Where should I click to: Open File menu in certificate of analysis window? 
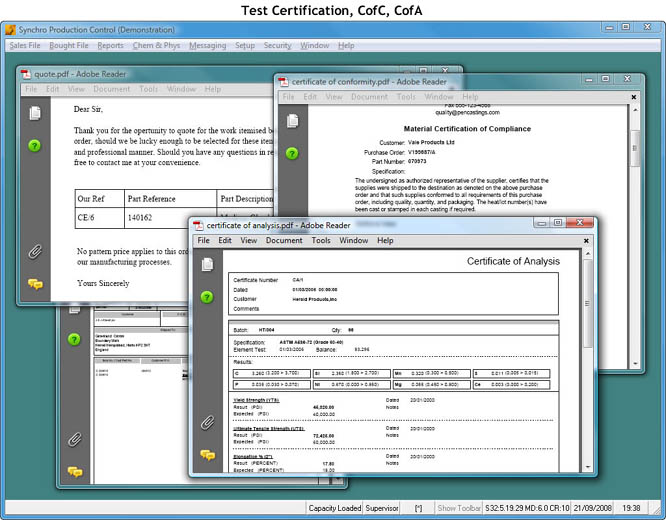[x=203, y=240]
